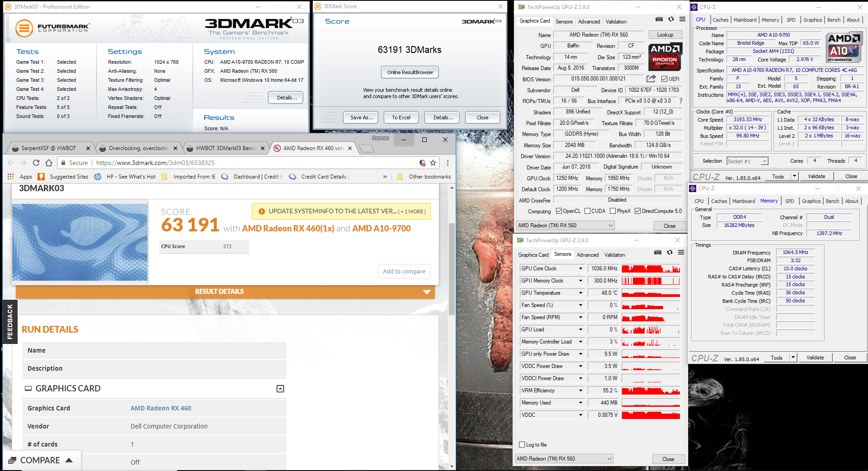The width and height of the screenshot is (868, 471).
Task: Click Save As... button in 3DMark Score
Action: 362,118
